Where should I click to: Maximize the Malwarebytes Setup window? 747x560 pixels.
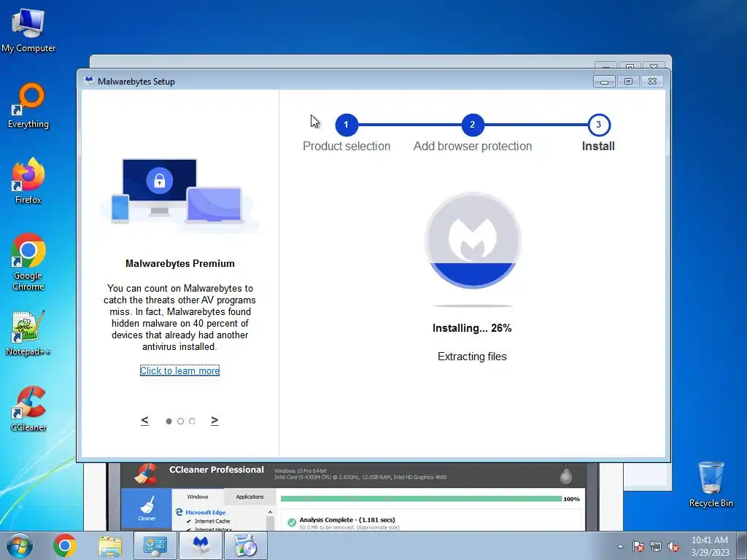tap(628, 82)
